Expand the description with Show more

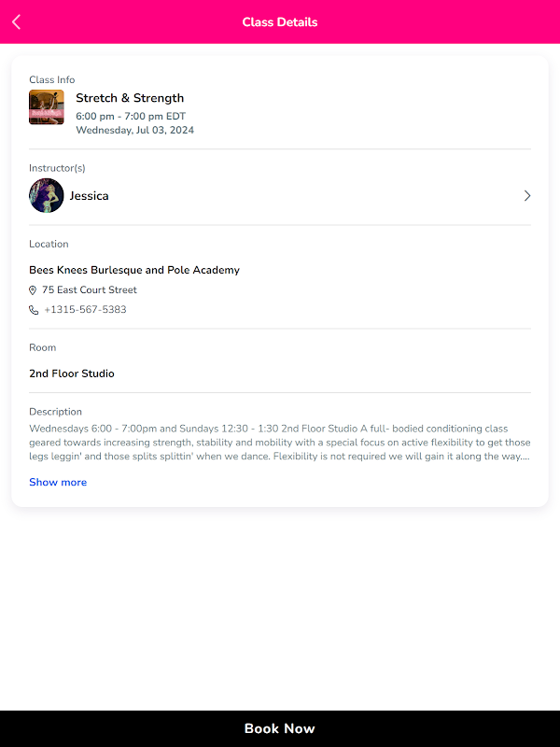[58, 483]
